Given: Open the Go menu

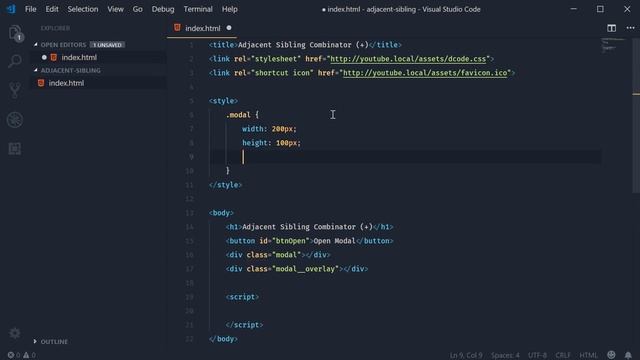Looking at the screenshot, I should (138, 9).
